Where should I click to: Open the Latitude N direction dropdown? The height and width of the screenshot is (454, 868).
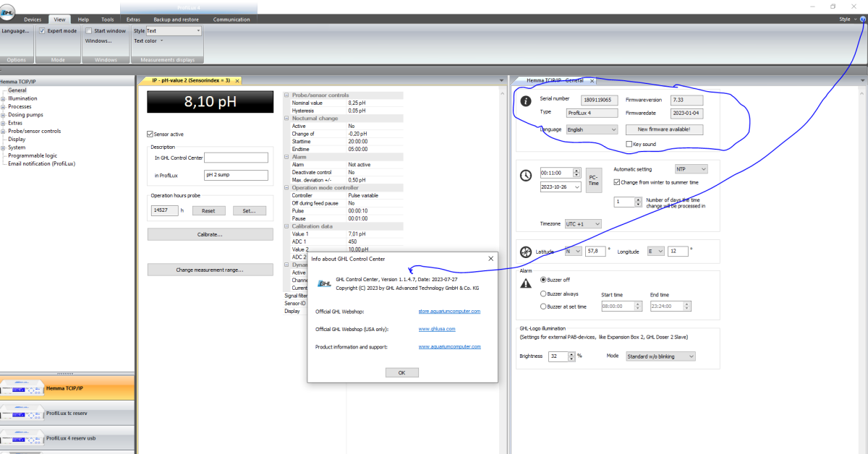click(572, 252)
